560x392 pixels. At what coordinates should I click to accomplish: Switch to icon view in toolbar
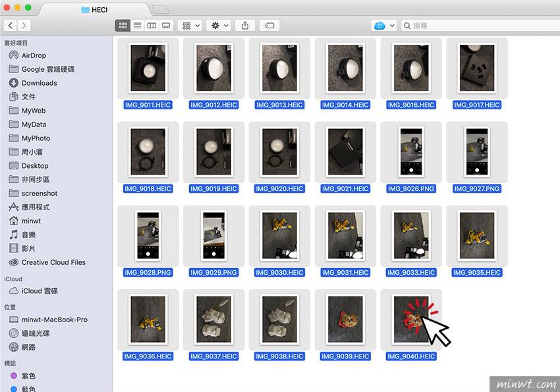pos(123,26)
